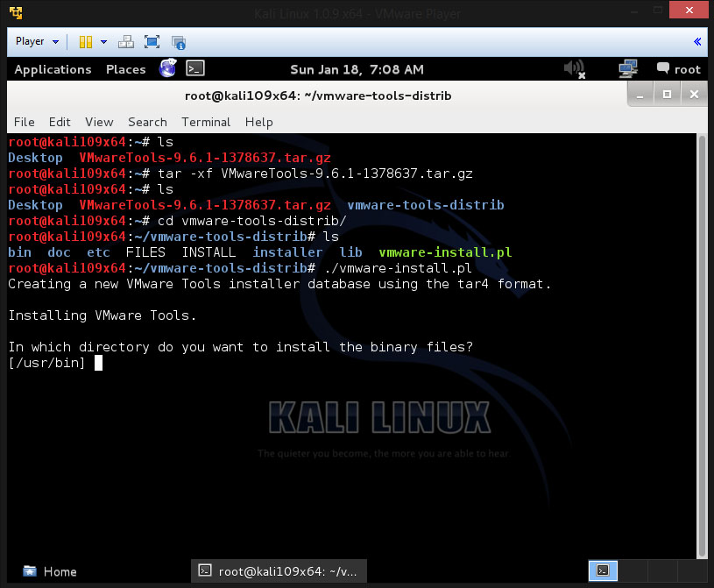The image size is (714, 588).
Task: Click the VMware Player title icon
Action: point(16,13)
